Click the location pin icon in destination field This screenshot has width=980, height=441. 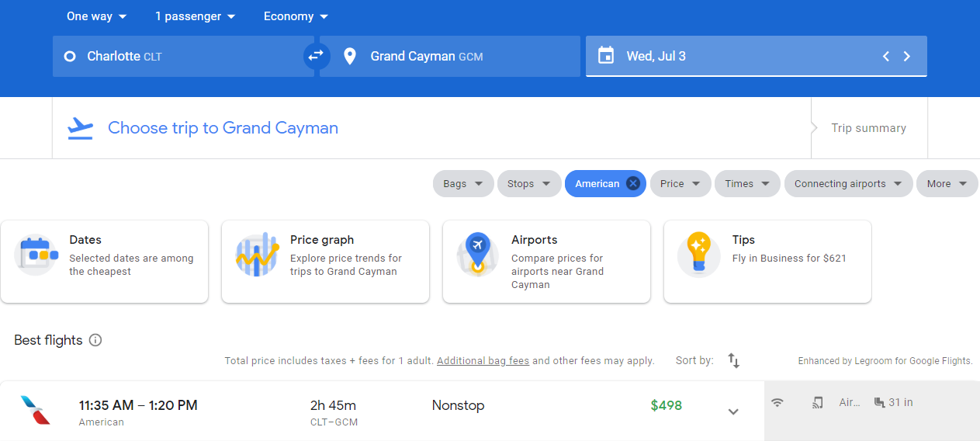pyautogui.click(x=350, y=56)
